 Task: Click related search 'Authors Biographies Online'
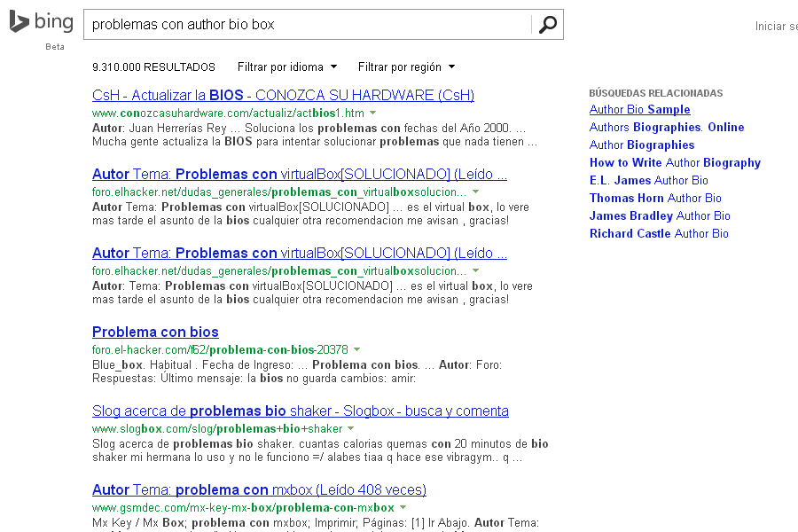(x=667, y=128)
